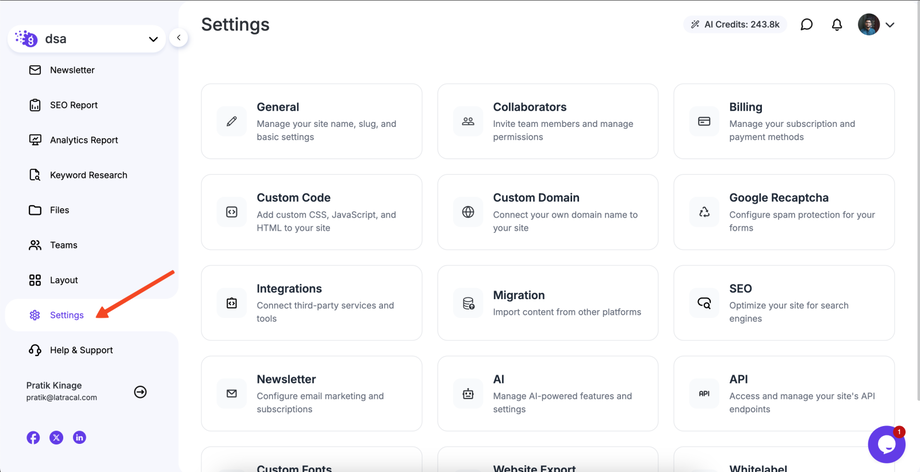The image size is (920, 472).
Task: Open the Custom Domain settings card
Action: [x=547, y=212]
